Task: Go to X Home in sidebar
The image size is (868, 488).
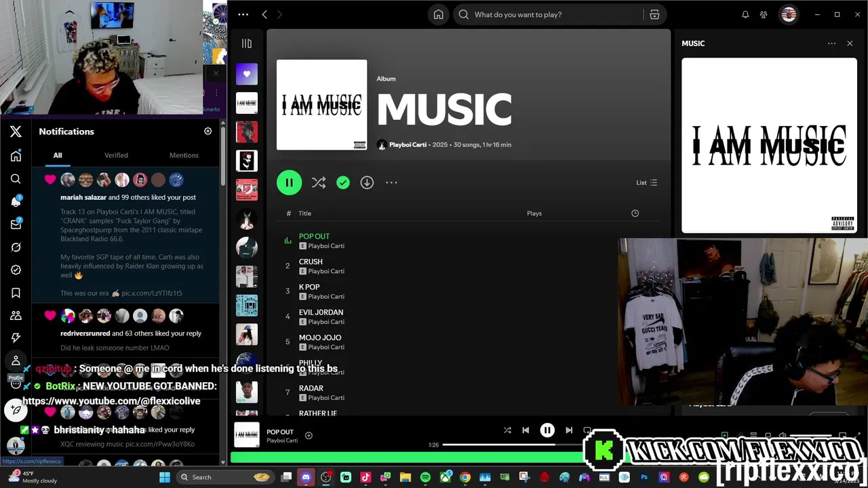Action: click(16, 156)
